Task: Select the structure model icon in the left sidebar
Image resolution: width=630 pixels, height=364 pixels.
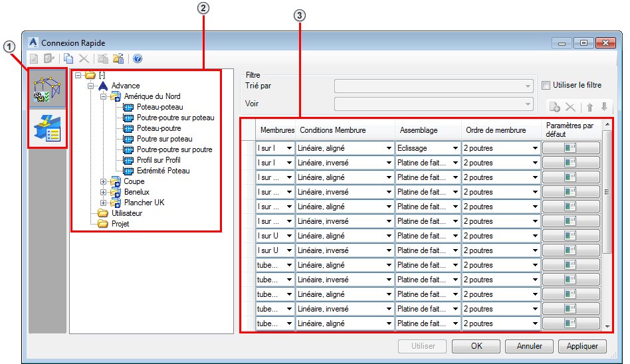Action: coord(47,89)
